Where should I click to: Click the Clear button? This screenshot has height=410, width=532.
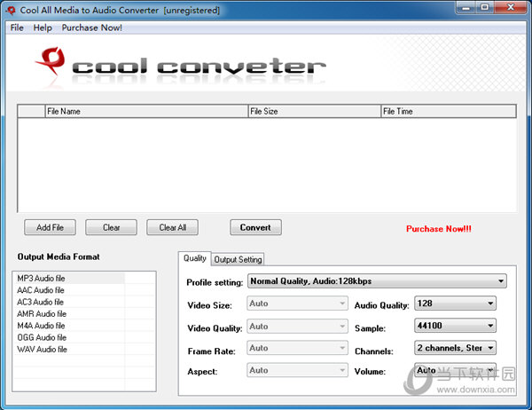click(112, 227)
